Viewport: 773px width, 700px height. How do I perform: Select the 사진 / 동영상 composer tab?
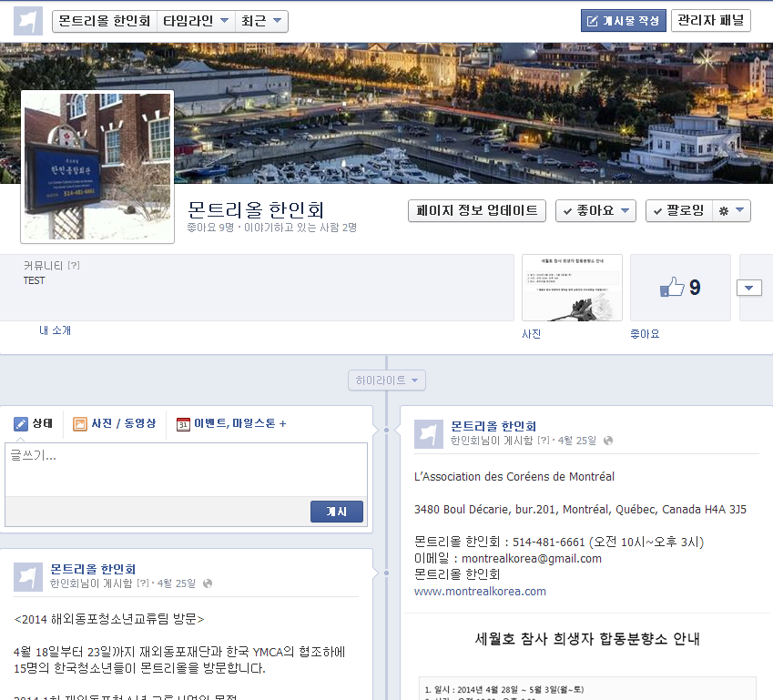click(x=115, y=423)
